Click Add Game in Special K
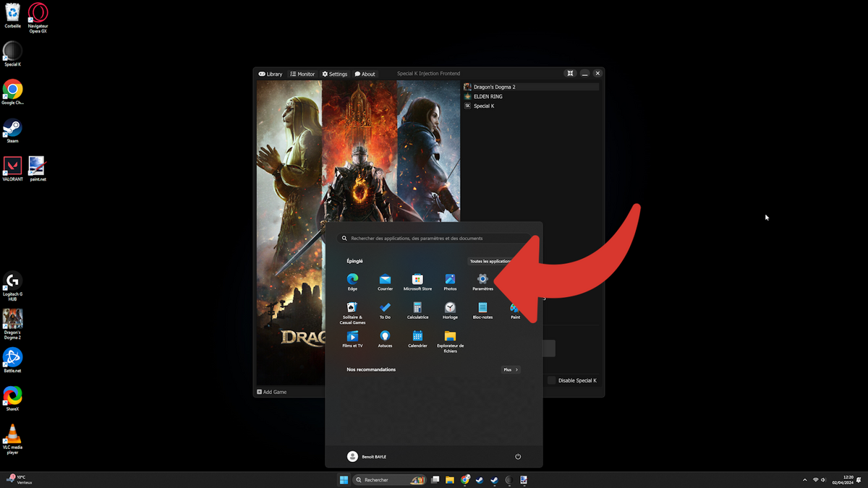This screenshot has height=488, width=868. (272, 392)
